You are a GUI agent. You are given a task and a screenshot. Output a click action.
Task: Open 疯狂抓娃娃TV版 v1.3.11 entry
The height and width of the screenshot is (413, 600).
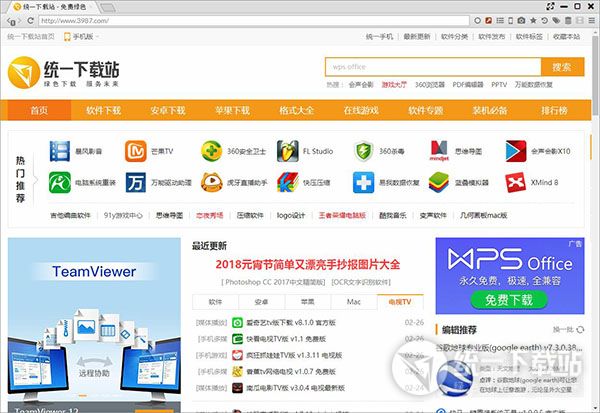294,355
